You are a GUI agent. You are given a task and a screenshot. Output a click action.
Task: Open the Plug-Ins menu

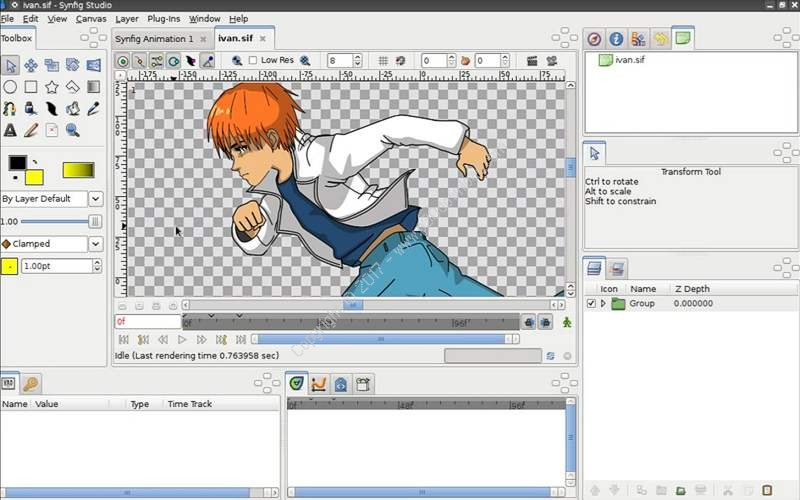click(x=164, y=18)
